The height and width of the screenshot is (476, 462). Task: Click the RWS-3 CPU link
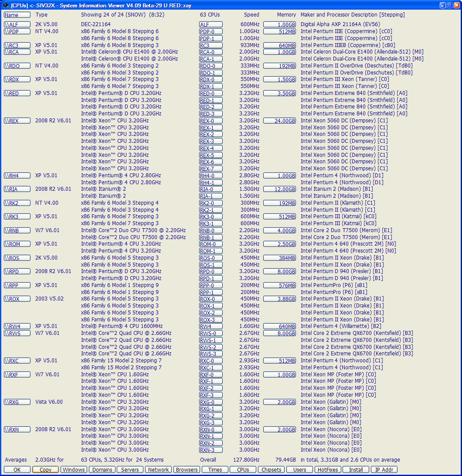coord(211,354)
